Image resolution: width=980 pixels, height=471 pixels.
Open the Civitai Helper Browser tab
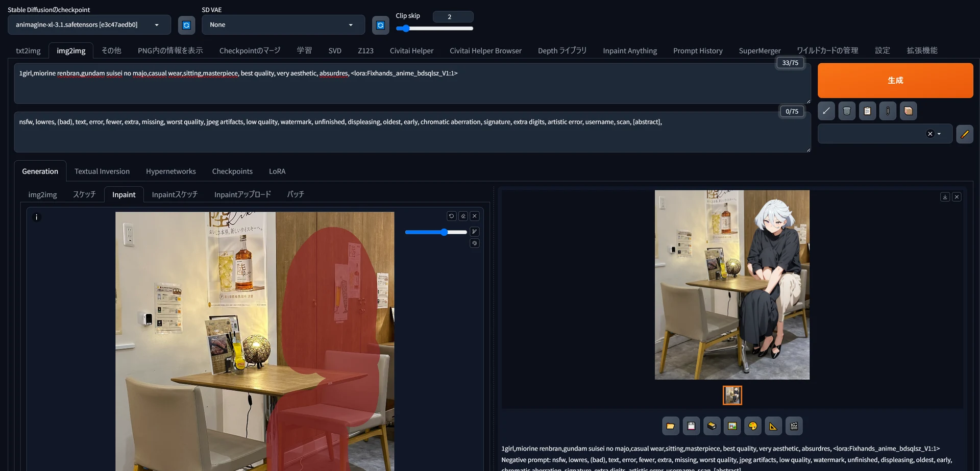tap(485, 51)
